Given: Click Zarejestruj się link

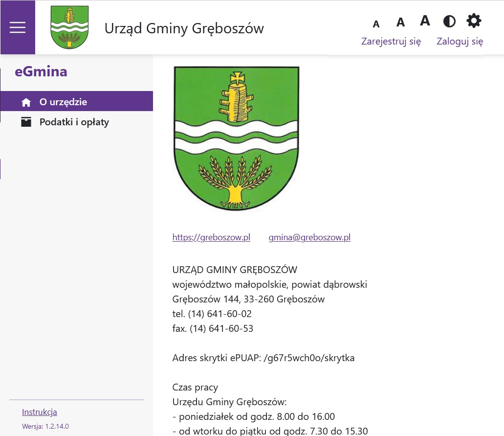Looking at the screenshot, I should tap(391, 41).
